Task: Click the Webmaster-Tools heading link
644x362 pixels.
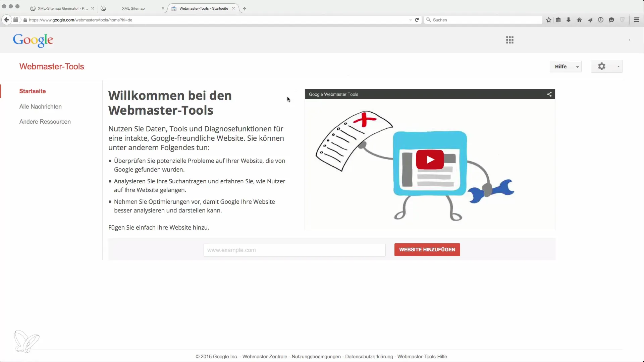Action: [x=52, y=66]
